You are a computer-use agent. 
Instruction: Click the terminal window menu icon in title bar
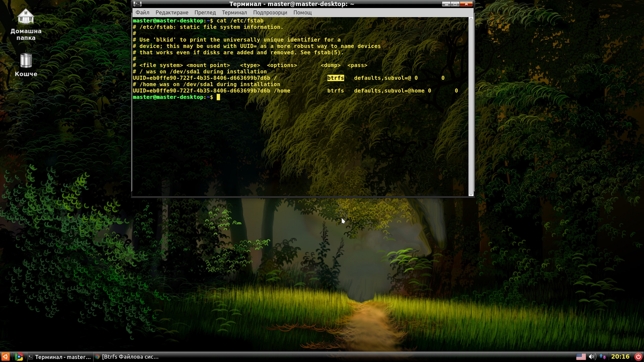[136, 4]
